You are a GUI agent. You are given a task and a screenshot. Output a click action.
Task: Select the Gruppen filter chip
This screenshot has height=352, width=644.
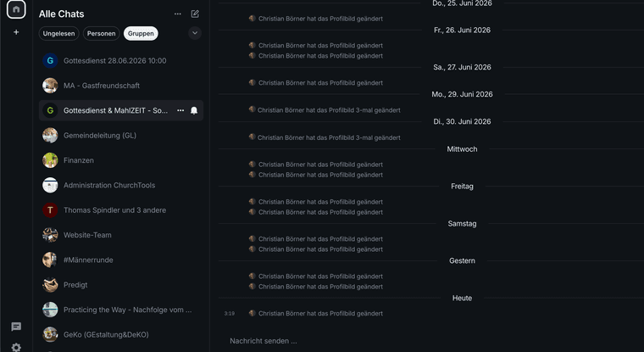tap(141, 33)
